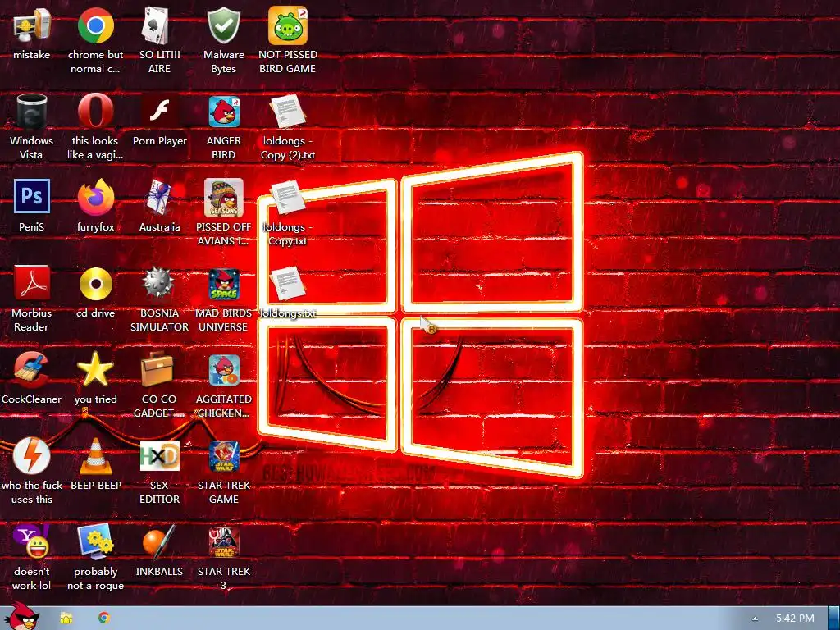The width and height of the screenshot is (840, 630).
Task: Open the 'PISSED OFF AVIANS' Seasons icon
Action: [x=224, y=198]
